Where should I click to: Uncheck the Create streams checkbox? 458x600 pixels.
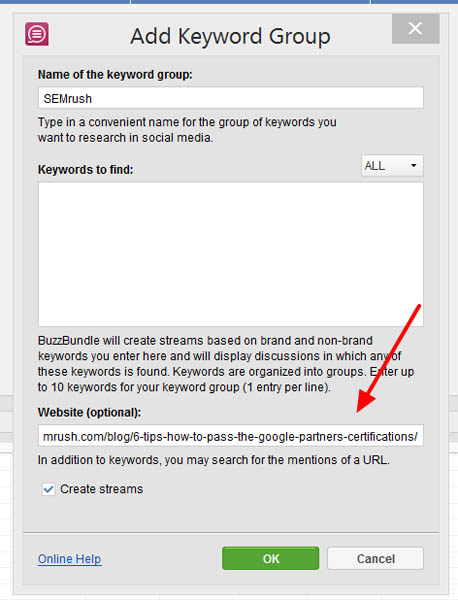(x=48, y=489)
